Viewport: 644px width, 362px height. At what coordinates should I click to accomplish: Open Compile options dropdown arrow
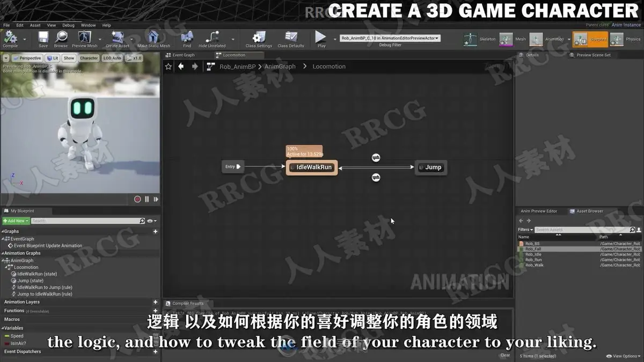24,39
